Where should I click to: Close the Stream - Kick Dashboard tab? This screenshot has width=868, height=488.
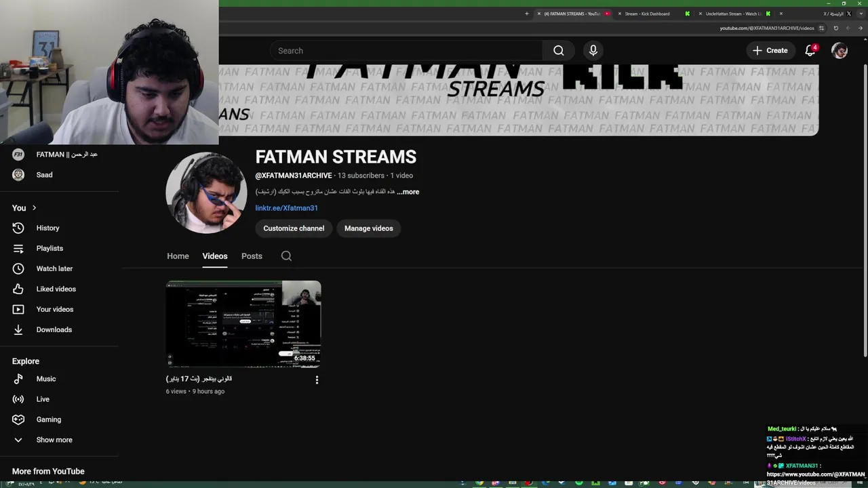(x=620, y=14)
